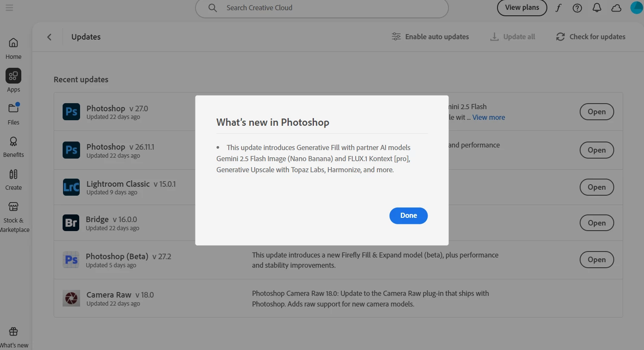Click the "Camera Raw v 18.0" name
644x350 pixels.
tap(120, 295)
